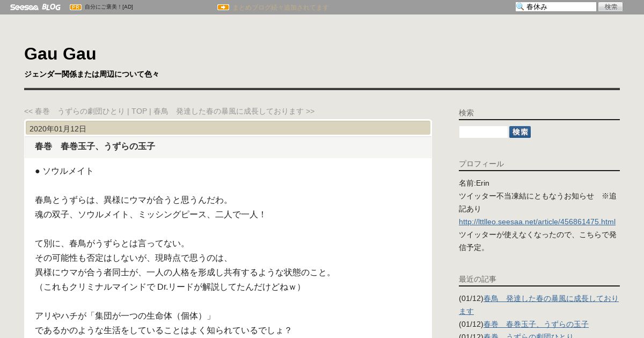Image resolution: width=644 pixels, height=338 pixels.
Task: Go to TOP page link
Action: (x=139, y=111)
